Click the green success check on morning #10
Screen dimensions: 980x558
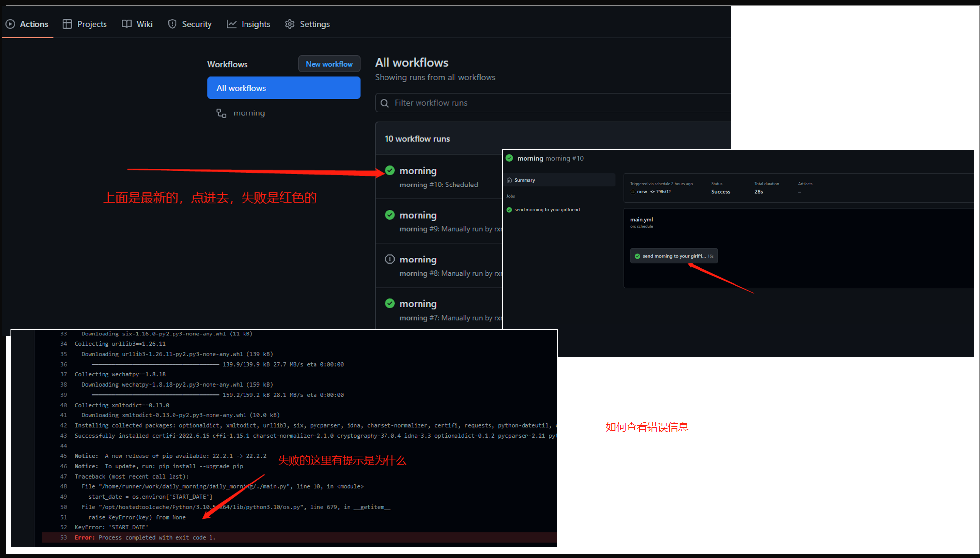tap(390, 170)
